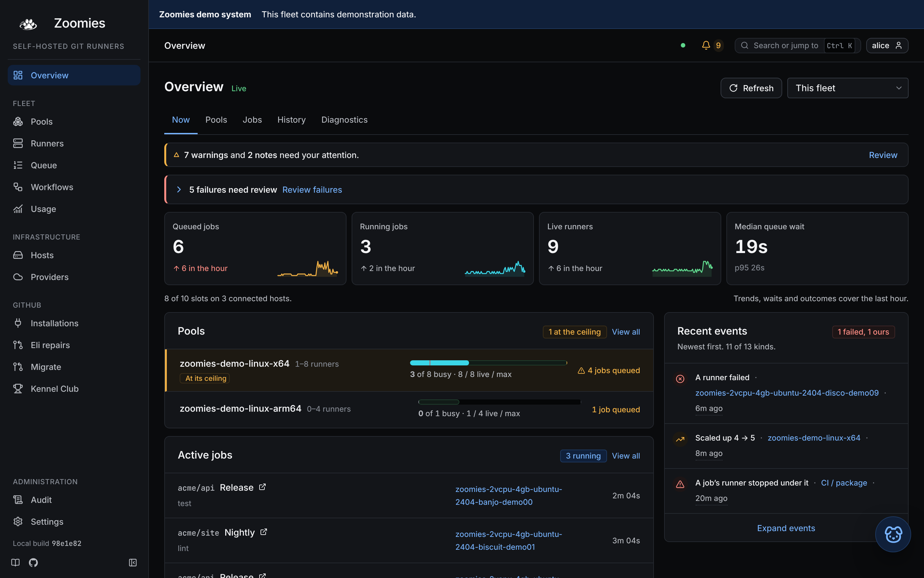The width and height of the screenshot is (924, 578).
Task: Open the floating dog mascot button
Action: 893,534
